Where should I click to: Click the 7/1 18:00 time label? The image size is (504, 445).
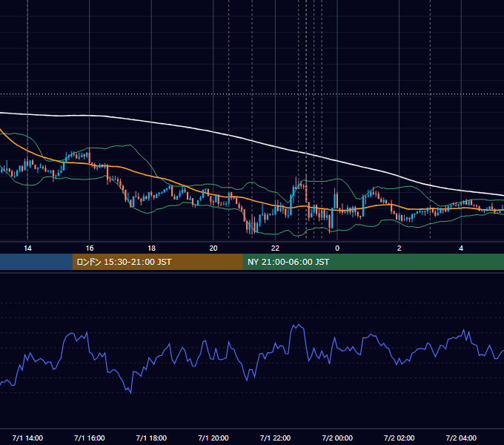click(151, 438)
